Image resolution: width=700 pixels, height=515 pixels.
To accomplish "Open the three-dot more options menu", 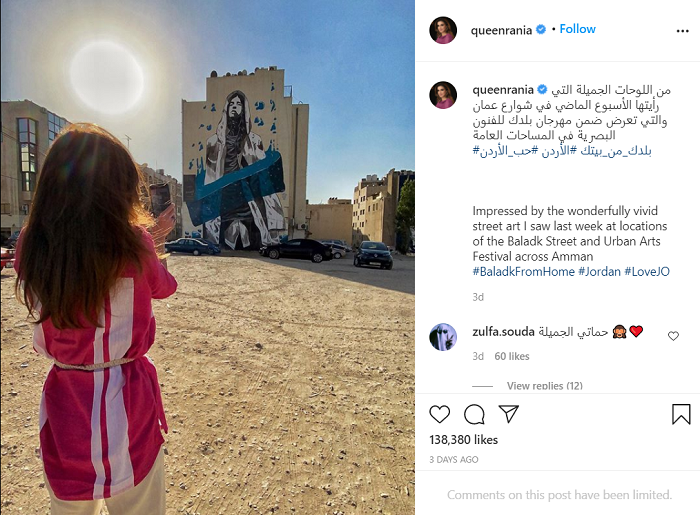I will point(682,31).
